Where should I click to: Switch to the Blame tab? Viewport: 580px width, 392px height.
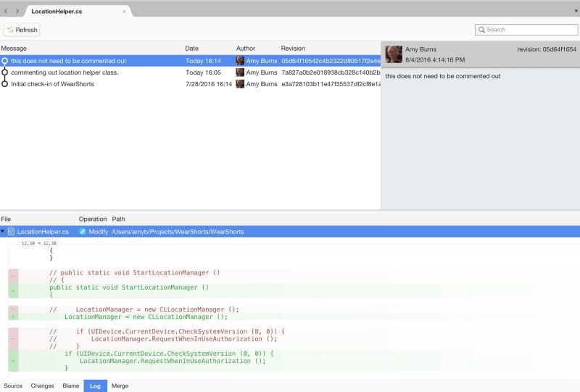point(70,385)
